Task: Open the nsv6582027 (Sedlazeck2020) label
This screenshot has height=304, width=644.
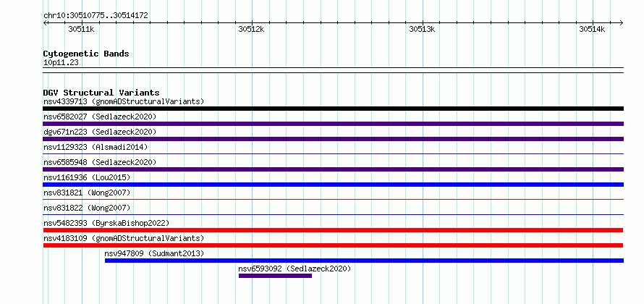Action: tap(100, 117)
